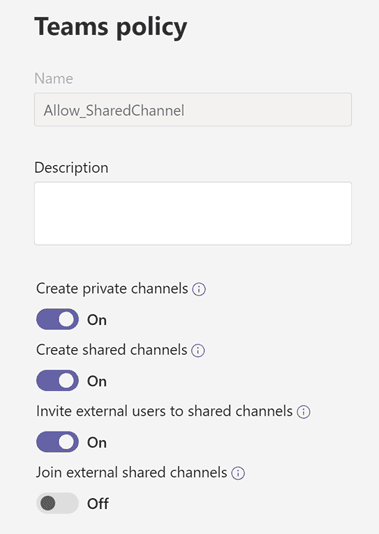This screenshot has height=534, width=379.
Task: Click Join external shared channels label text
Action: point(131,473)
